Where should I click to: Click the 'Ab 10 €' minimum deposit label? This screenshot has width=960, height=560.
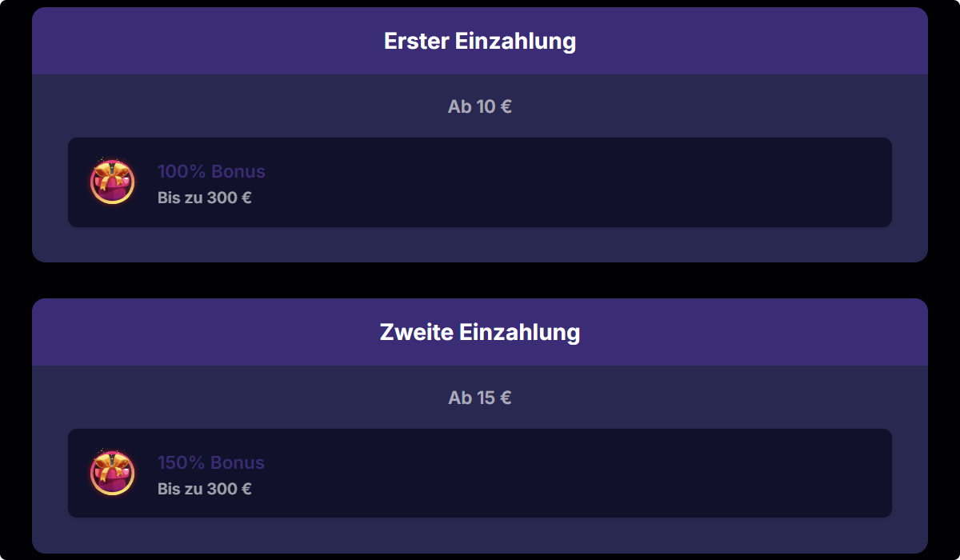tap(480, 106)
